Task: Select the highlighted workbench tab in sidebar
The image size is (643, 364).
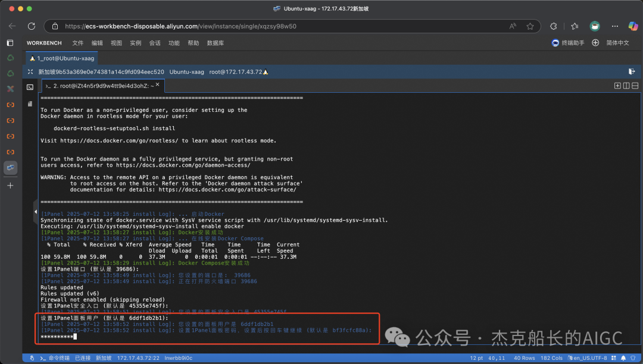Action: point(10,168)
